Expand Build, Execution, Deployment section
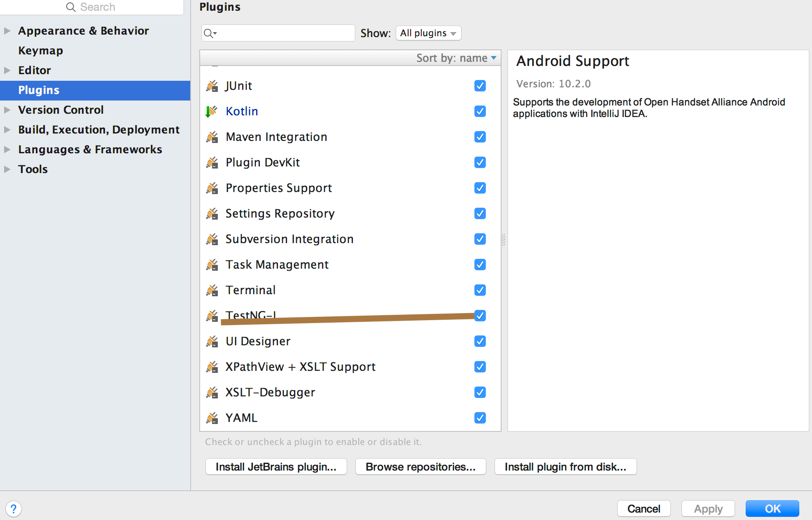Image resolution: width=812 pixels, height=520 pixels. (7, 130)
